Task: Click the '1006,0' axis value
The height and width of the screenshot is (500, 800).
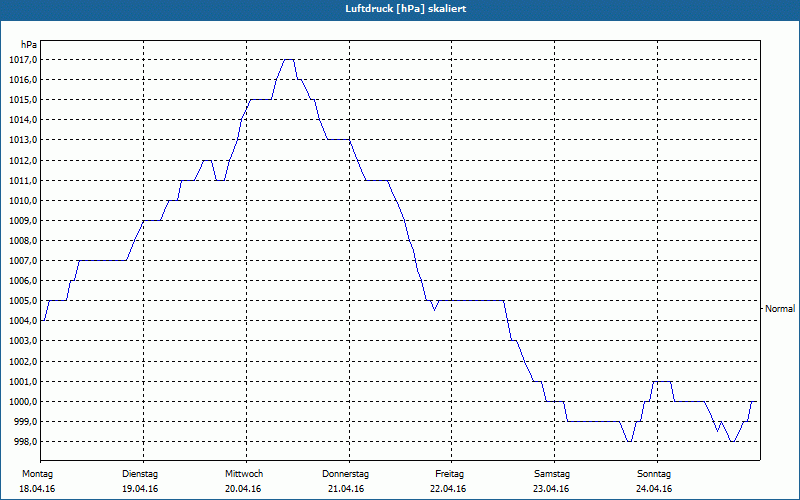Action: point(23,281)
